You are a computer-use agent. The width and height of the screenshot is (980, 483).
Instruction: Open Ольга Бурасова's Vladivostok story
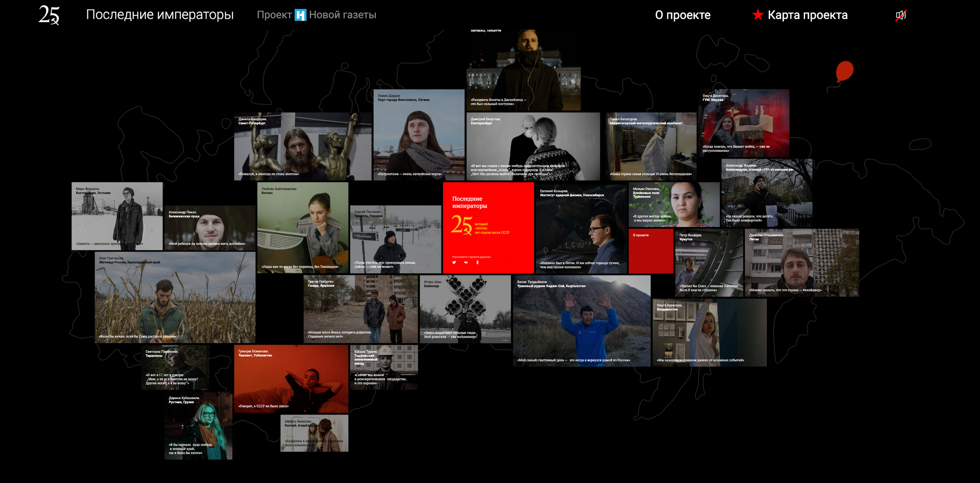pos(709,332)
